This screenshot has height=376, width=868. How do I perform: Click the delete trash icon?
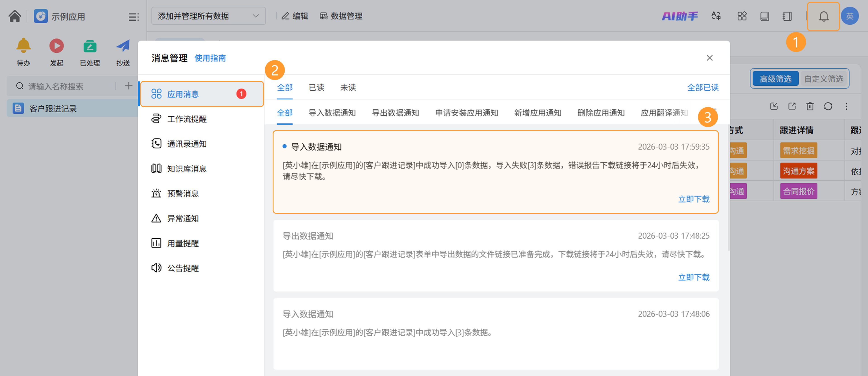tap(810, 106)
